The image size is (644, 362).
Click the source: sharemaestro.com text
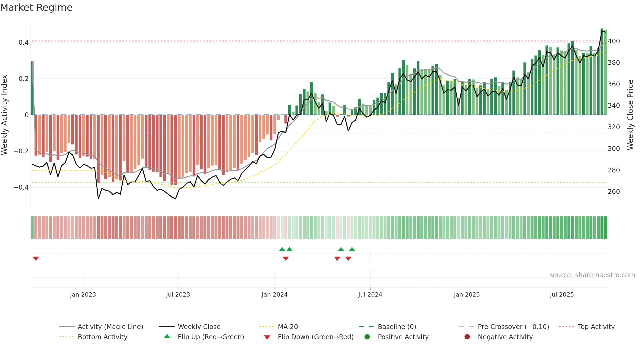(x=592, y=275)
